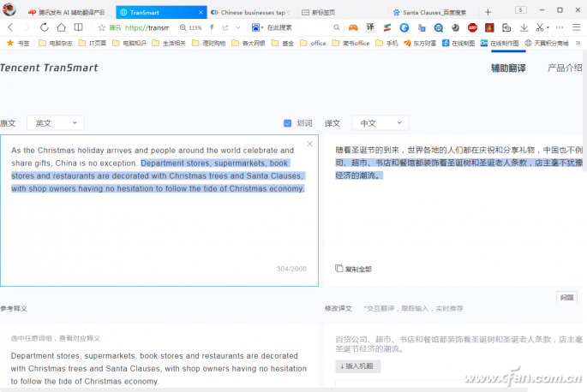Image resolution: width=587 pixels, height=392 pixels.
Task: Click the 复制全部 copy all button
Action: point(353,269)
